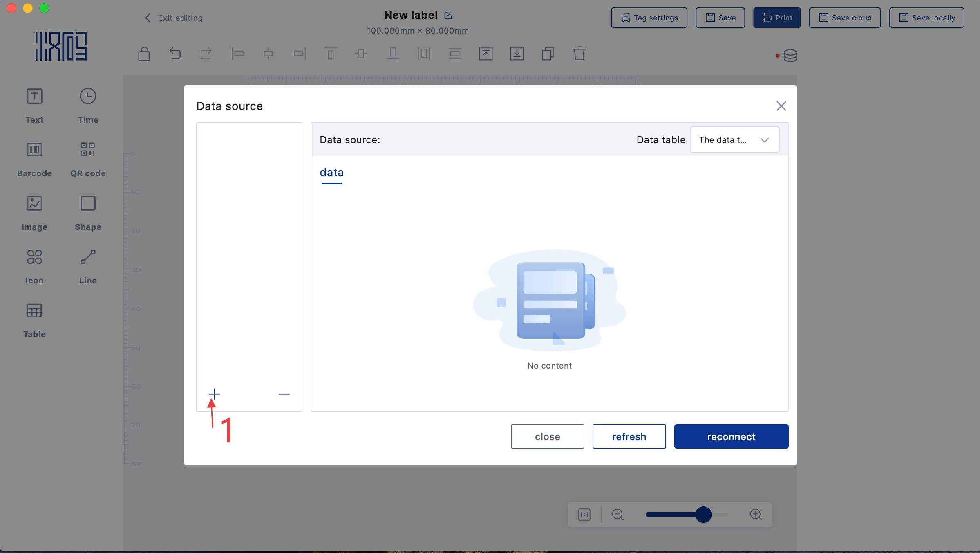Click the minus icon to remove data source

pyautogui.click(x=284, y=394)
